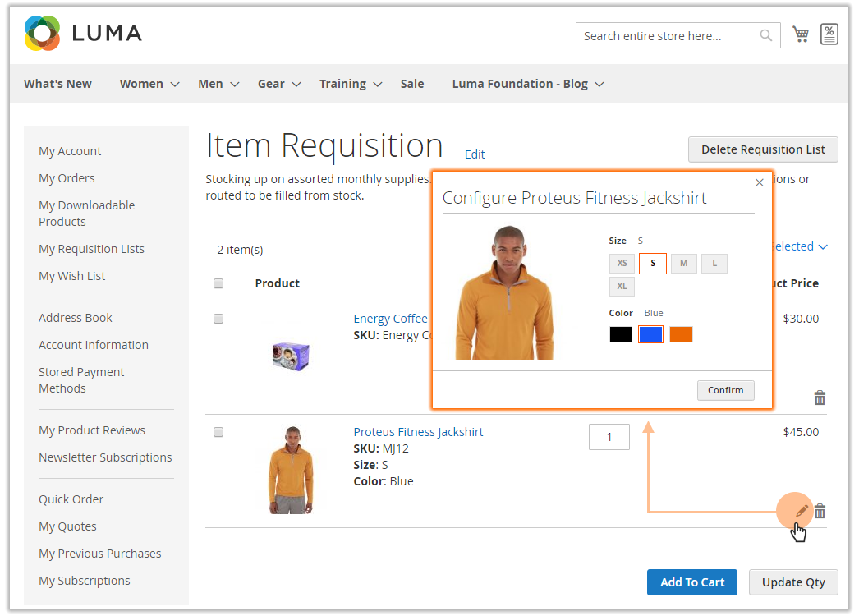Screen dimensions: 859x616
Task: Click the Add To Cart button
Action: 692,582
